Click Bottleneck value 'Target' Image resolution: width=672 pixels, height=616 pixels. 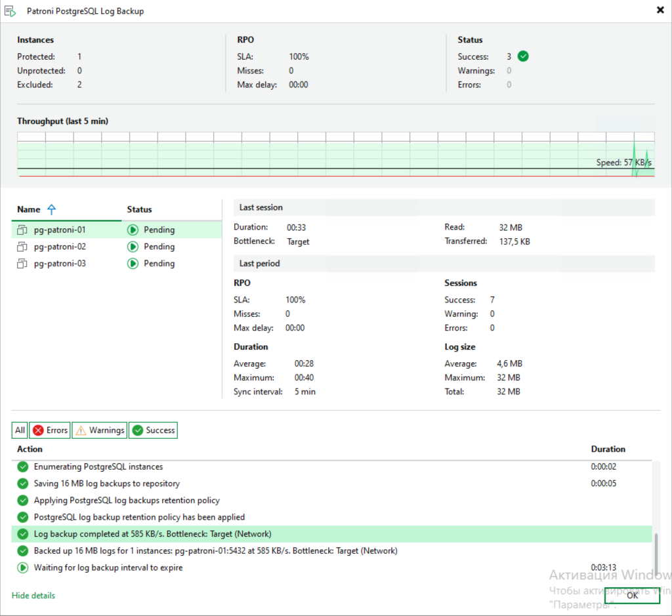tap(298, 241)
